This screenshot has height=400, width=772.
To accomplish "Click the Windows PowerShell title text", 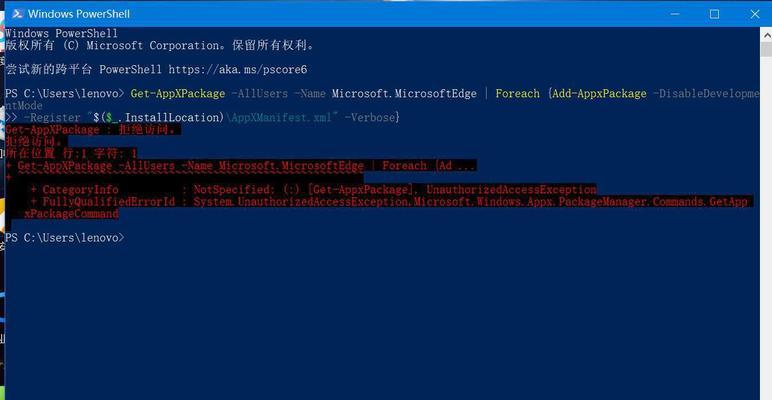I will pyautogui.click(x=79, y=14).
